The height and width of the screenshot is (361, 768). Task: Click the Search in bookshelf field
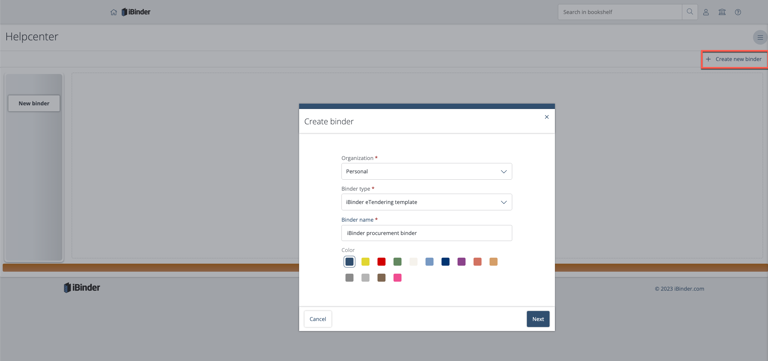pyautogui.click(x=620, y=12)
